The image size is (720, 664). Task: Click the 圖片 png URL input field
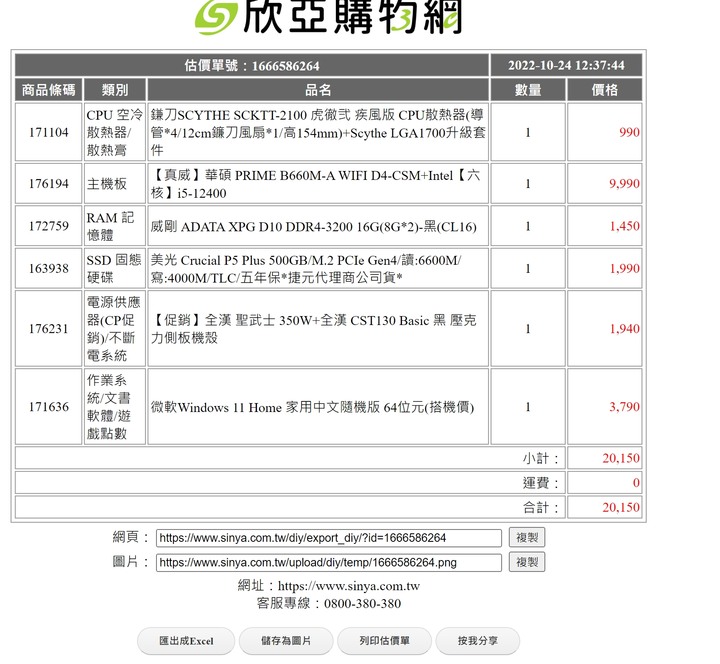point(329,563)
